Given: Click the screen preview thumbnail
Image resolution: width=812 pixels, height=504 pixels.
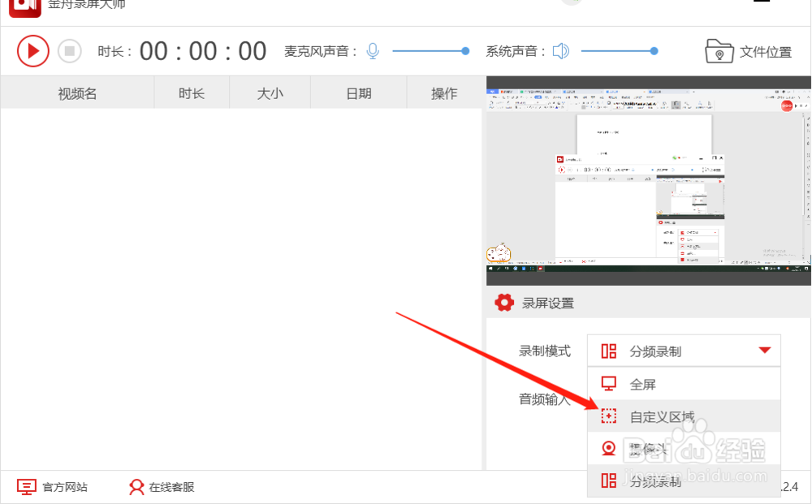Looking at the screenshot, I should click(x=648, y=181).
